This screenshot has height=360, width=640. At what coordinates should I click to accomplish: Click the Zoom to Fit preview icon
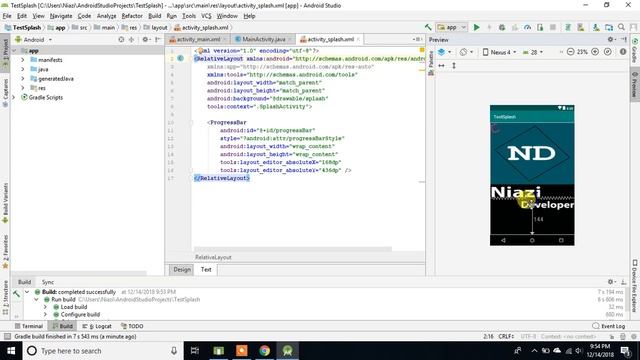pyautogui.click(x=608, y=52)
